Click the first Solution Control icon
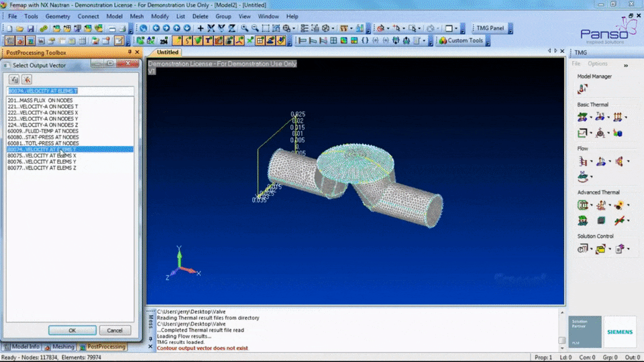This screenshot has width=644, height=362. tap(582, 248)
